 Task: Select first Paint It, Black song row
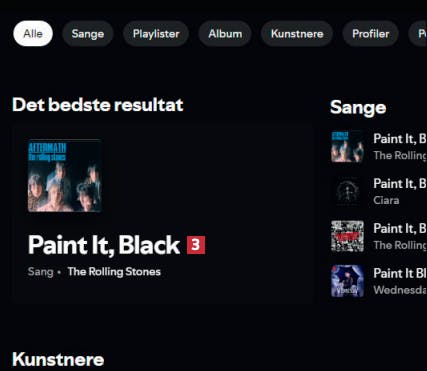(378, 146)
